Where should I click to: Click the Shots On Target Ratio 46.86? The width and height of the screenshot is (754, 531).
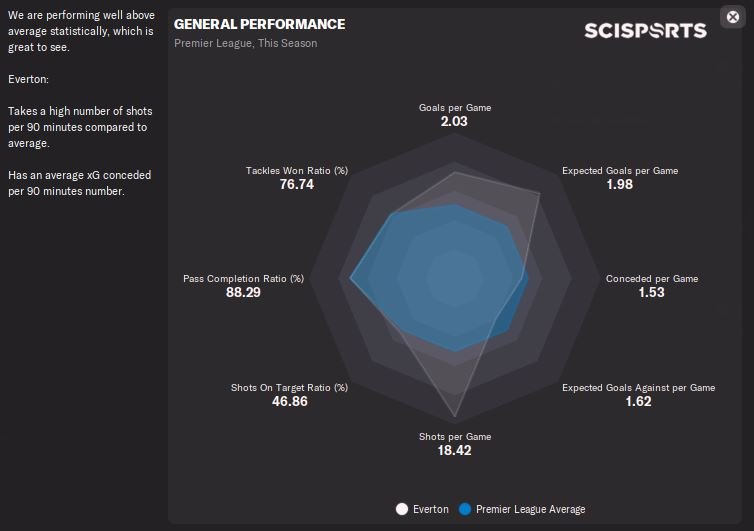pos(289,401)
